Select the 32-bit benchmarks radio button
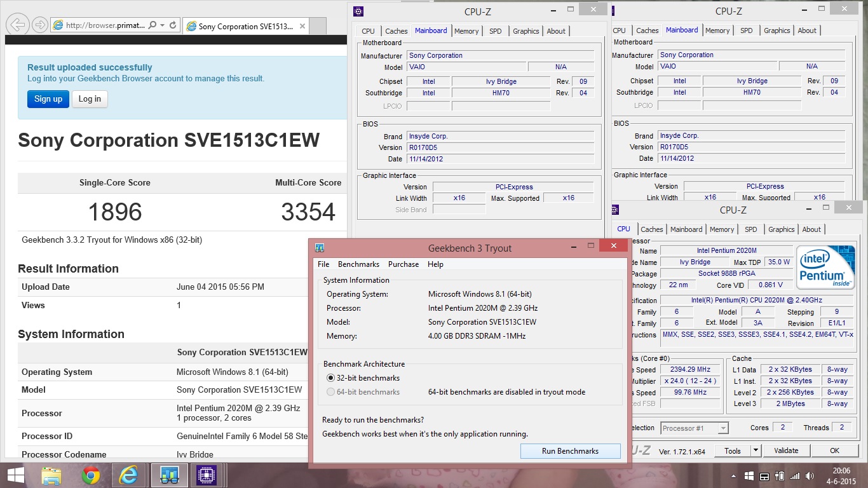Viewport: 868px width, 488px height. point(330,378)
